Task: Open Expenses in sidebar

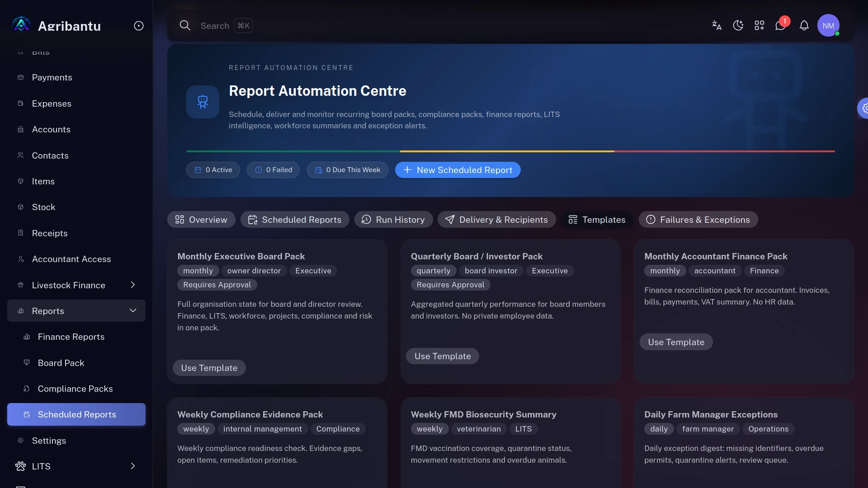Action: tap(76, 103)
